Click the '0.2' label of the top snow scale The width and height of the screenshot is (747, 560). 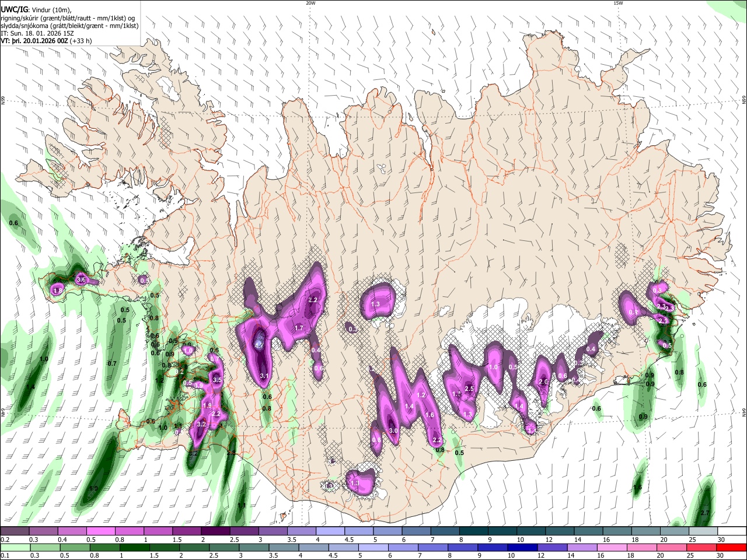pyautogui.click(x=5, y=540)
